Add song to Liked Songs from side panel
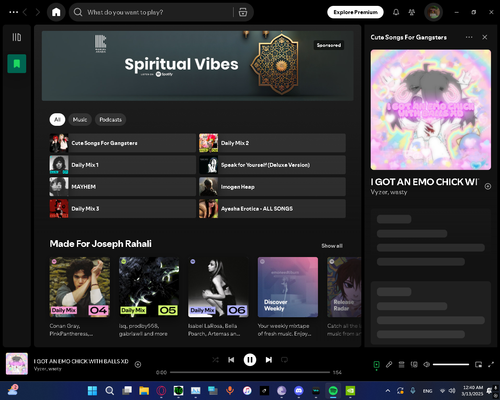Viewport: 500px width, 400px height. (487, 186)
